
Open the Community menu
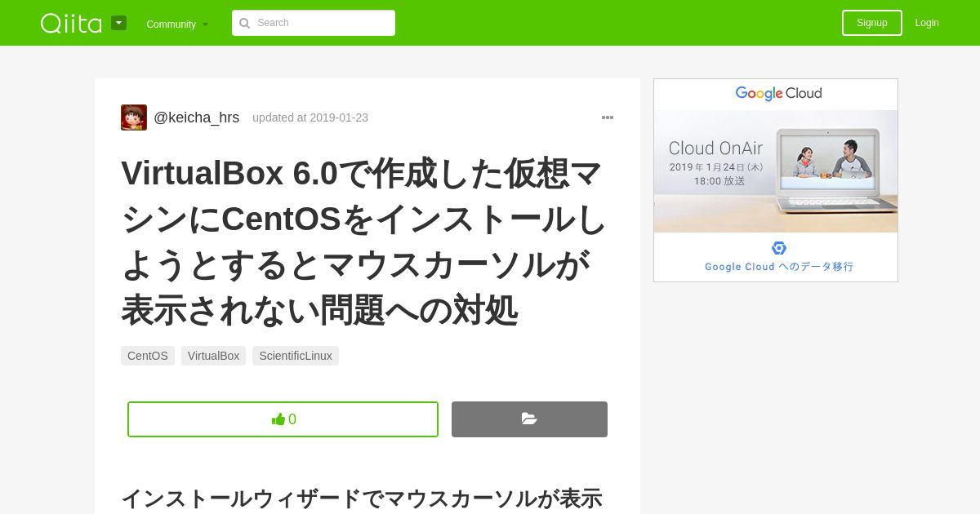coord(177,24)
